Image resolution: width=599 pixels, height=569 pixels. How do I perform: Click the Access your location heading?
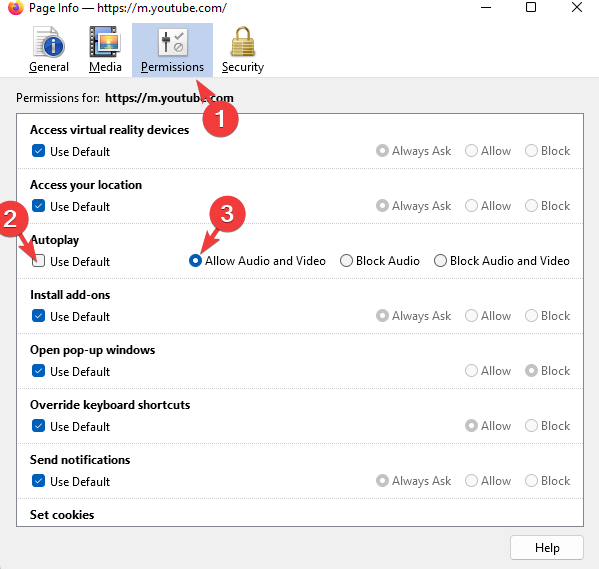[86, 185]
